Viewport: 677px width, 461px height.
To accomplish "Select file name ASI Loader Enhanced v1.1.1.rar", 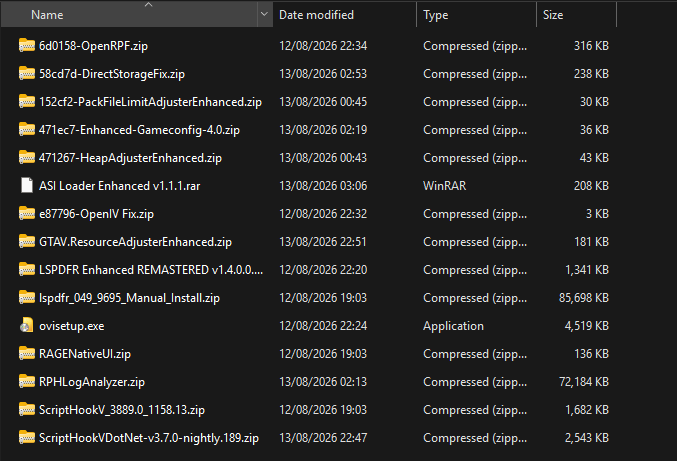I will pos(120,186).
